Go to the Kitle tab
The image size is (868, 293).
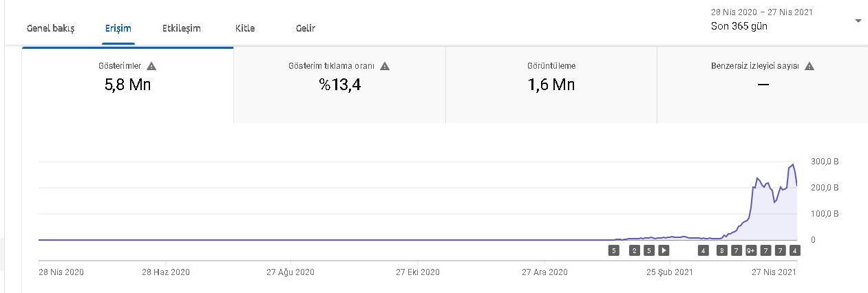(245, 28)
